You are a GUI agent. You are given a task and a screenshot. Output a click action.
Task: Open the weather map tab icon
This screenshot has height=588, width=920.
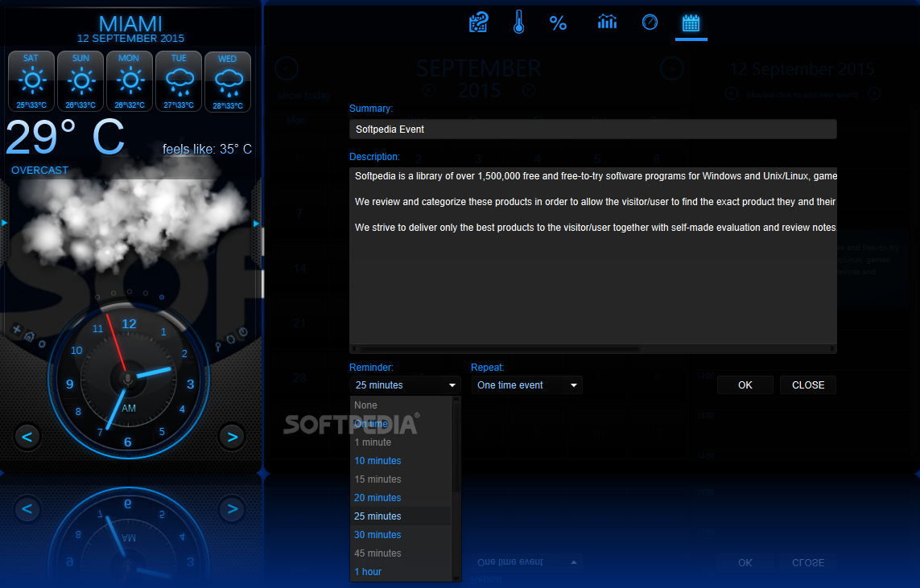479,23
